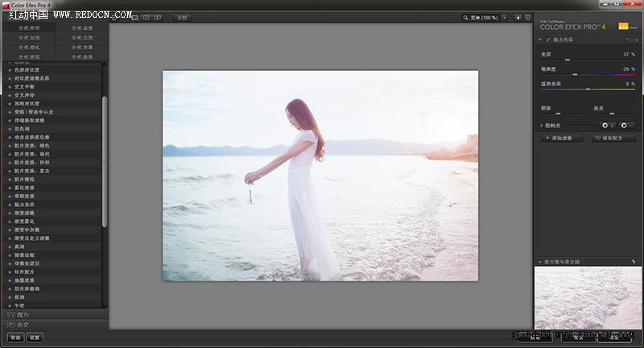Click the beach photo in the preview
Image resolution: width=644 pixels, height=348 pixels.
pyautogui.click(x=320, y=176)
